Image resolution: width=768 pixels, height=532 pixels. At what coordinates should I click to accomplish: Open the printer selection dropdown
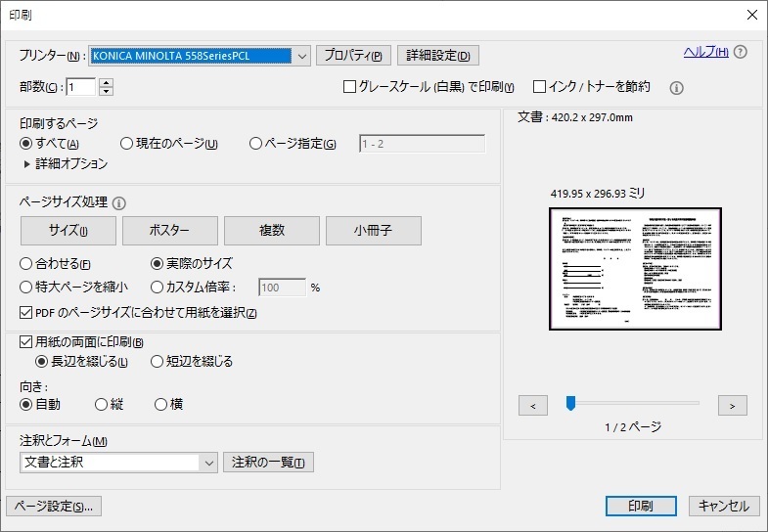point(200,56)
